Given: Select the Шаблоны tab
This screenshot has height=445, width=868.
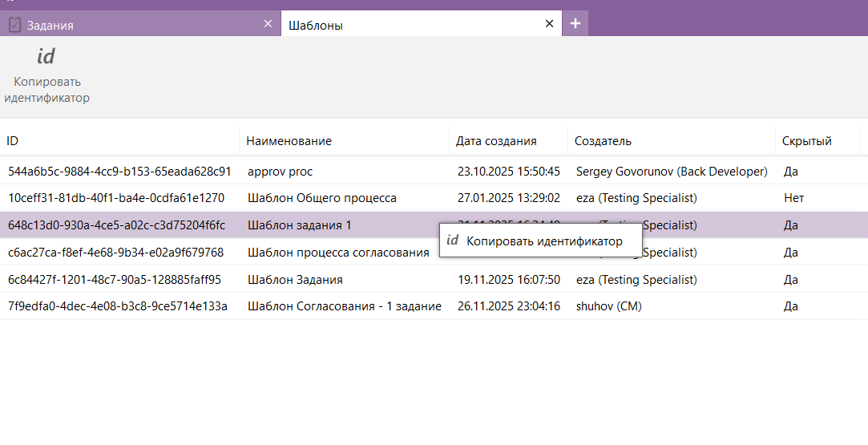Looking at the screenshot, I should pyautogui.click(x=316, y=26).
